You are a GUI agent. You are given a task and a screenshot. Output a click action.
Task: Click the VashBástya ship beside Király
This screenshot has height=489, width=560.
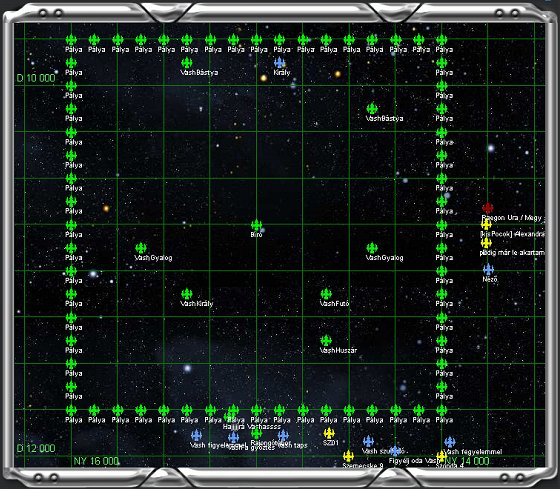point(187,63)
